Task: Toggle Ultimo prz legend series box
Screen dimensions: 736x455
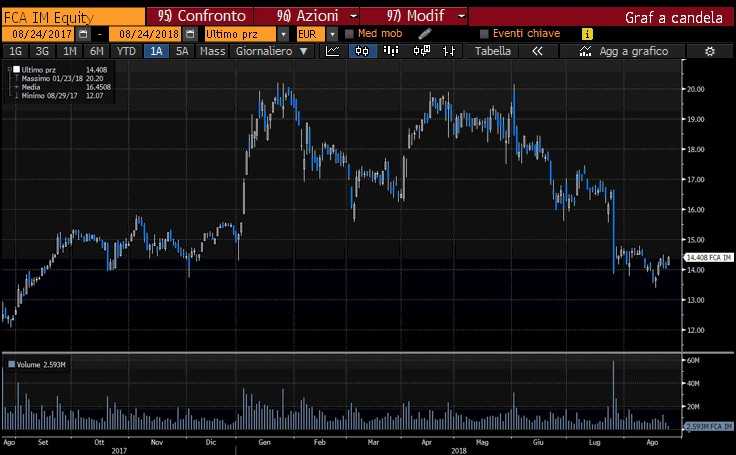Action: (16, 69)
